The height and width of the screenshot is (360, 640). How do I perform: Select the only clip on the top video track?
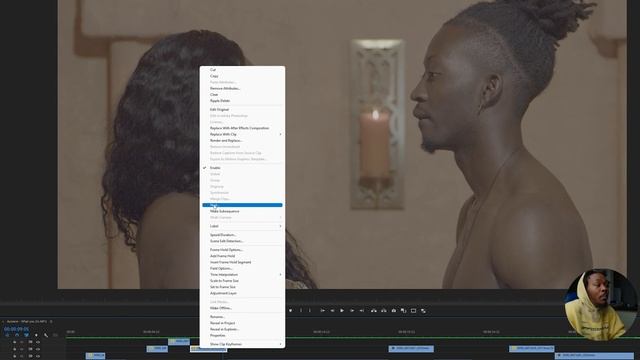tap(179, 341)
